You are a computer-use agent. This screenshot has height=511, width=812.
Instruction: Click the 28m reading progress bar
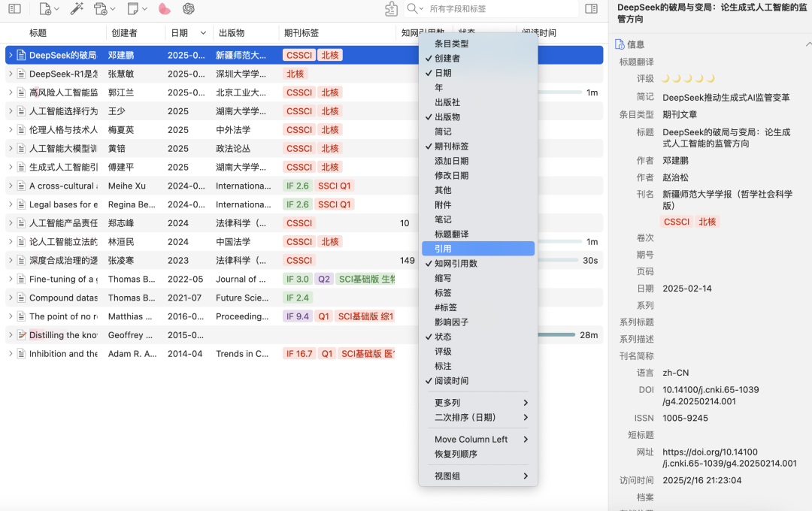[556, 335]
